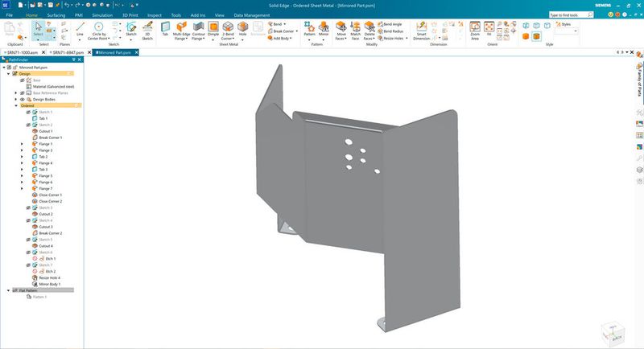Toggle visibility of Sketch 7
Viewport: 644px width, 349px height.
point(28,265)
